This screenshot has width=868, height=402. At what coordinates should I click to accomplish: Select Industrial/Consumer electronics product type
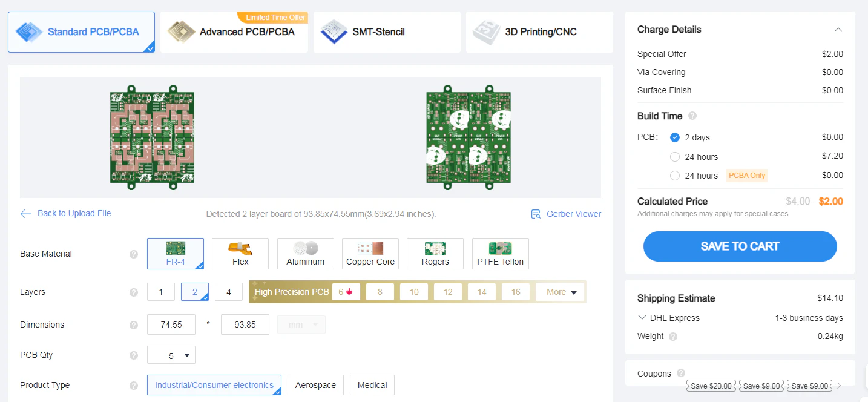point(214,385)
